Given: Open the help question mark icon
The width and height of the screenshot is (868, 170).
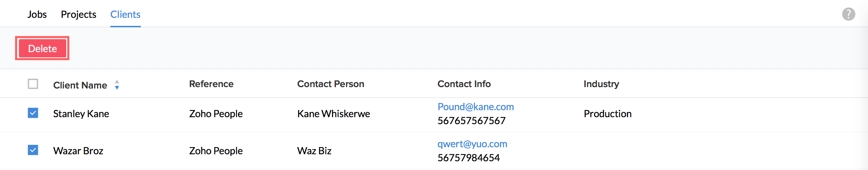Looking at the screenshot, I should tap(848, 14).
